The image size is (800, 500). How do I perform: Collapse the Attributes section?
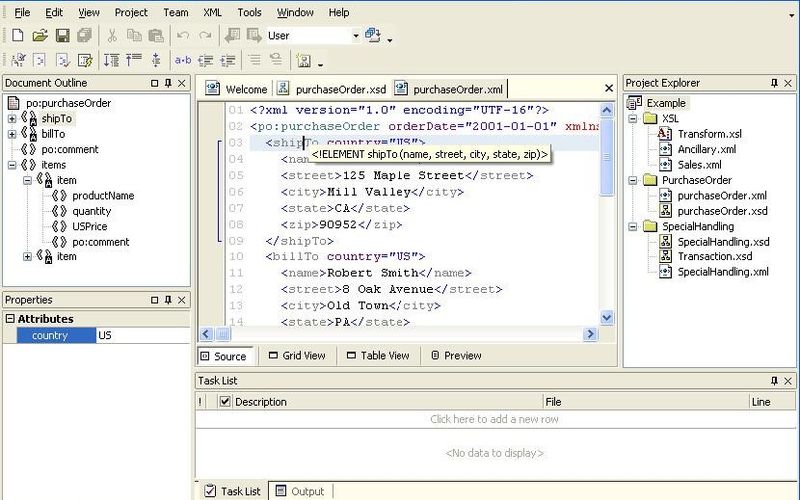(10, 318)
